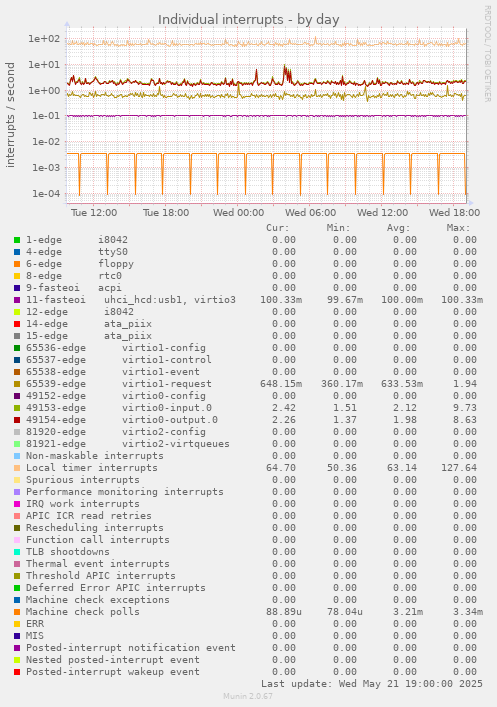Screen dimensions: 497x707
Task: Click the Local timer interrupts color swatch
Action: (x=17, y=468)
